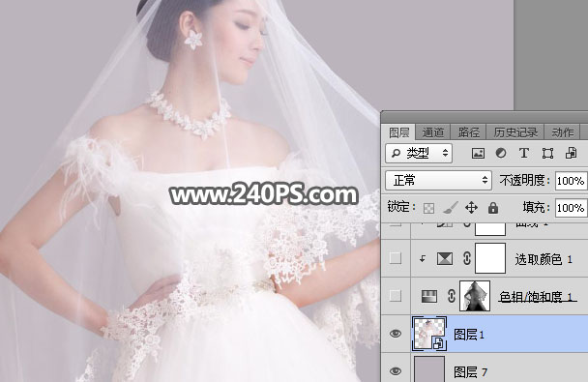Click the clipping arrow on 选取颜色 1
588x382 pixels.
[423, 258]
